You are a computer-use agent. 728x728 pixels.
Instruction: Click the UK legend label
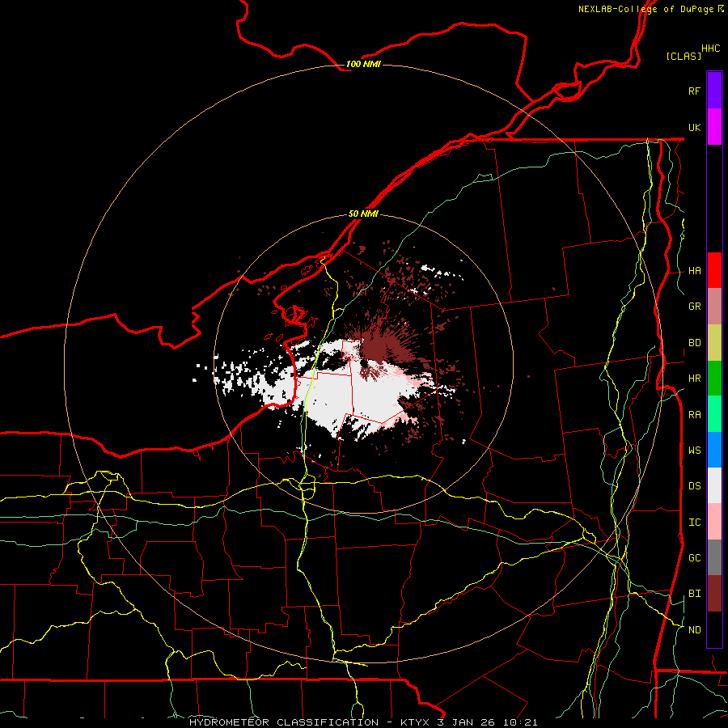[695, 127]
